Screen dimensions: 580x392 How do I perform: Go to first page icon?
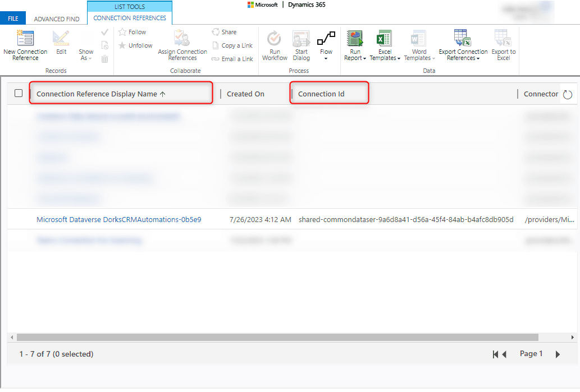click(495, 354)
